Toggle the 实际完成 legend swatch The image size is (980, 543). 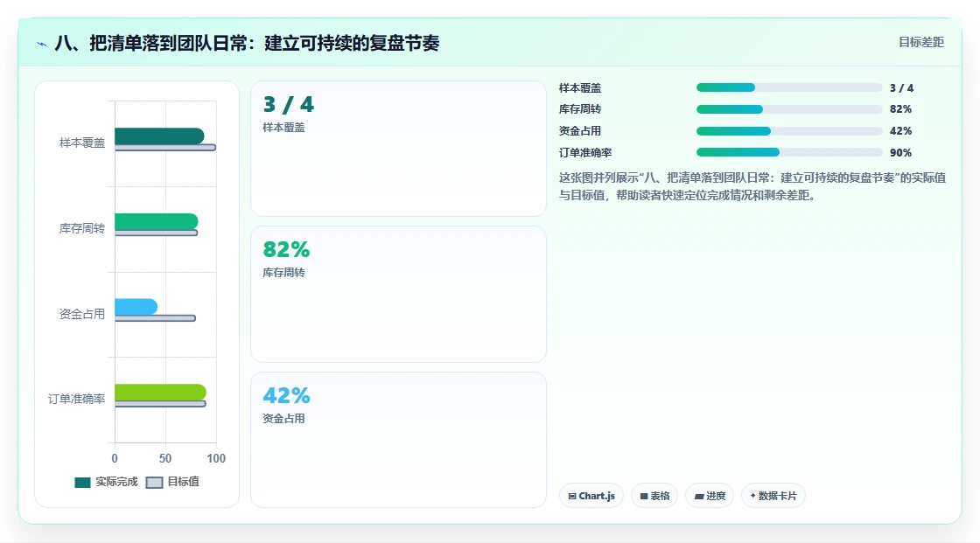click(82, 482)
